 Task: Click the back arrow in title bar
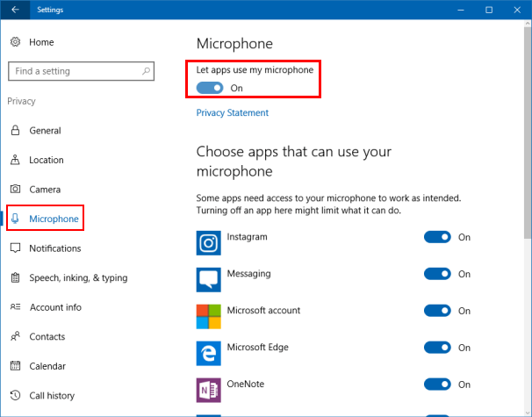(x=15, y=10)
